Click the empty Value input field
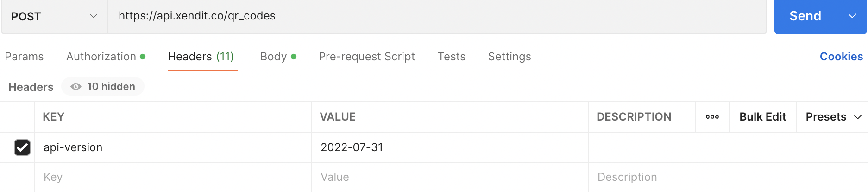This screenshot has height=192, width=868. tap(449, 177)
